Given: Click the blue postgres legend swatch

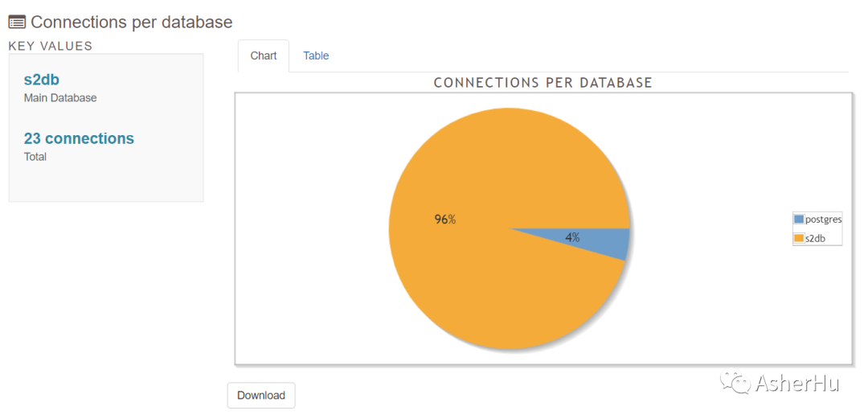Looking at the screenshot, I should [798, 219].
